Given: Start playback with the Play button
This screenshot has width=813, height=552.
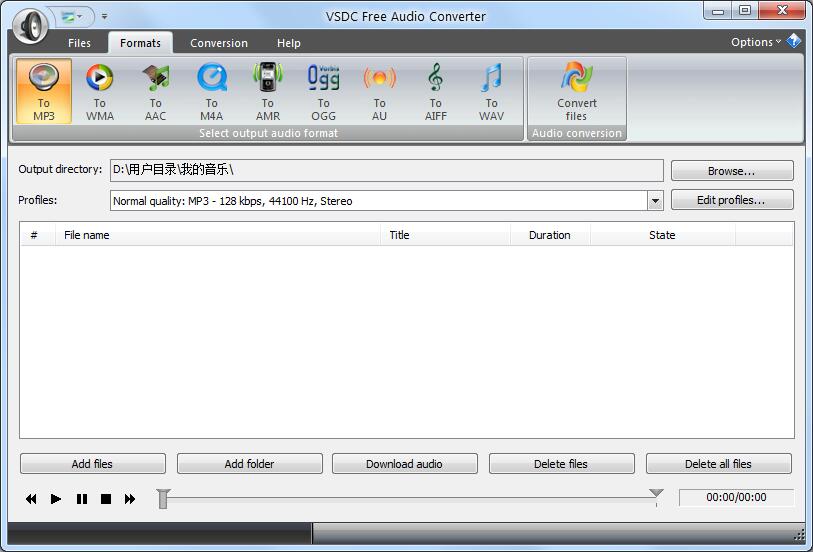Looking at the screenshot, I should (x=55, y=499).
